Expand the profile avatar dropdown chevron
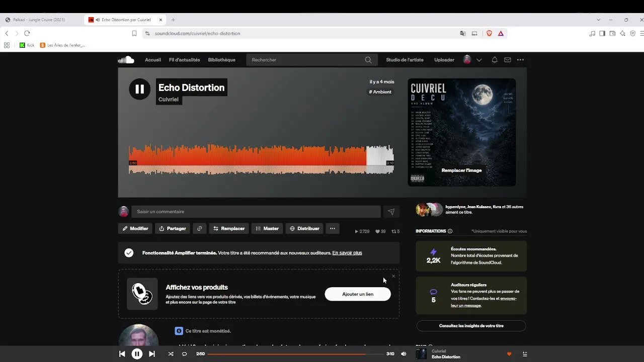This screenshot has height=362, width=644. coord(479,60)
